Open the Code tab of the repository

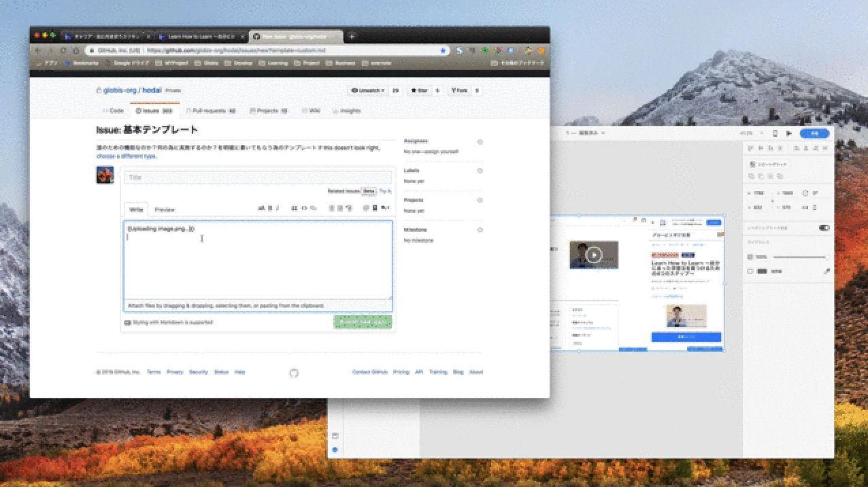click(x=113, y=111)
